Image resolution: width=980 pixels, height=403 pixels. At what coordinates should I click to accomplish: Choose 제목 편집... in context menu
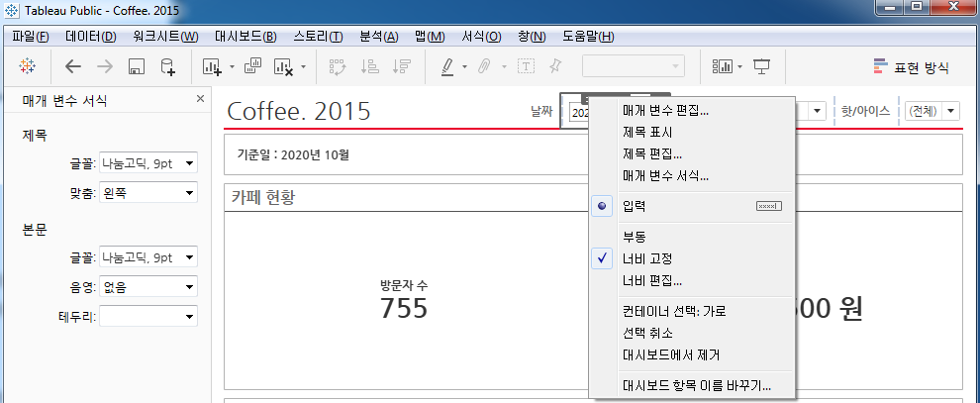pos(692,153)
